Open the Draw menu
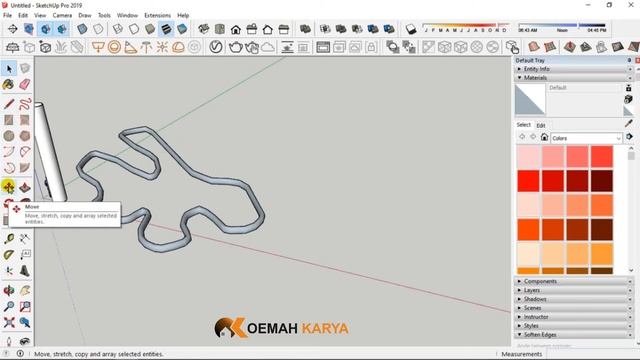 click(84, 16)
